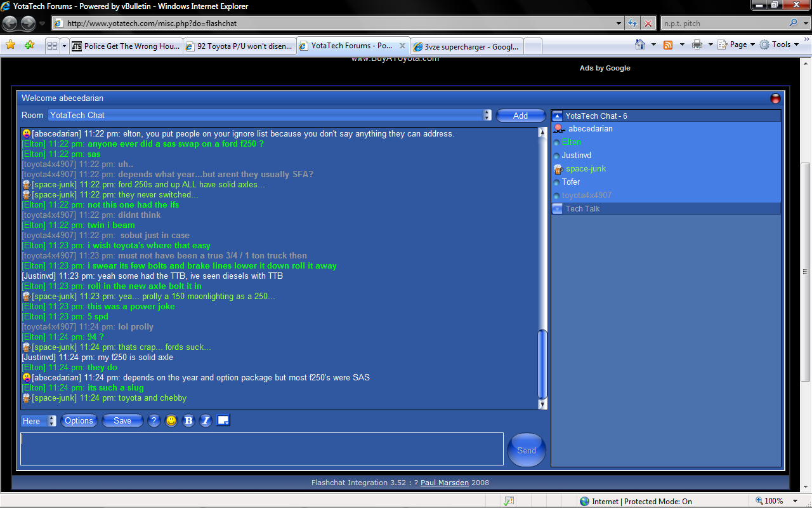Toggle bold text formatting
This screenshot has height=508, width=812.
(x=188, y=420)
